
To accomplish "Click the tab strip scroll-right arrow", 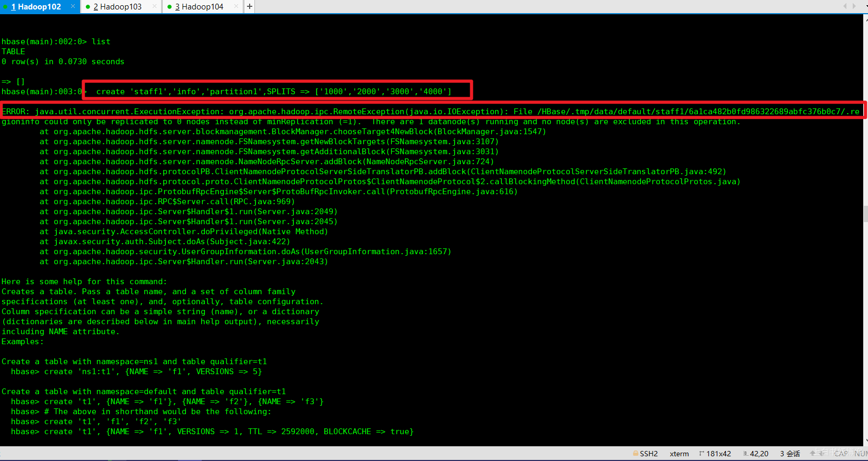I will click(x=854, y=6).
